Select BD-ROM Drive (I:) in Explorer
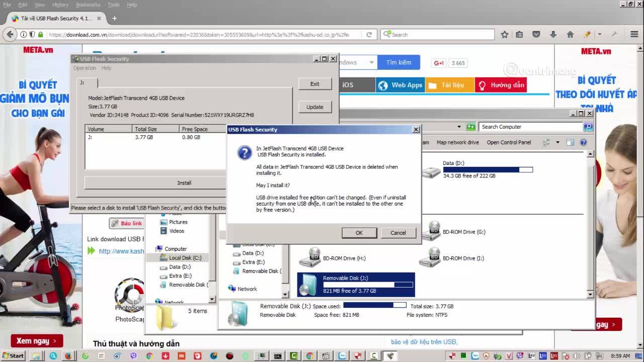This screenshot has height=362, width=644. (452, 258)
